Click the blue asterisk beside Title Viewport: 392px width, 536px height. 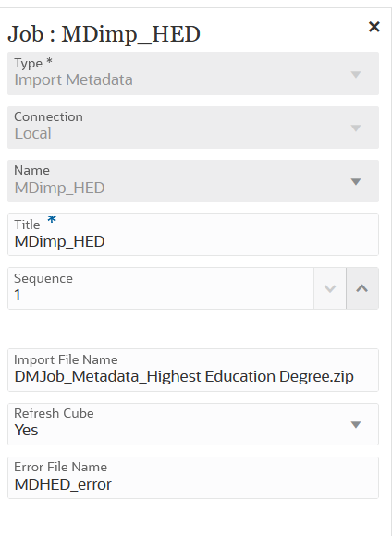pos(52,220)
